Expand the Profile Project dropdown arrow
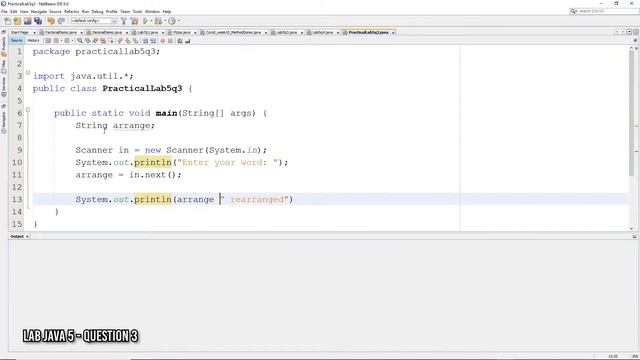The image size is (640, 360). 179,21
